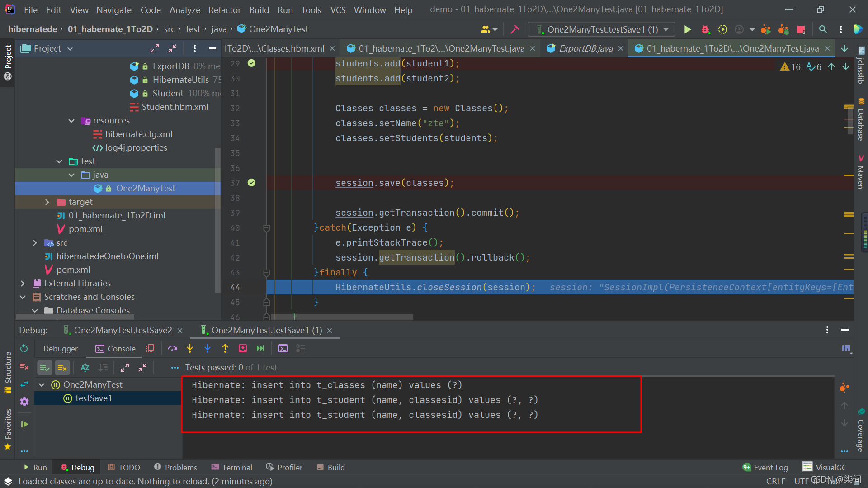Image resolution: width=868 pixels, height=488 pixels.
Task: Toggle breakpoint on line 37
Action: pyautogui.click(x=251, y=183)
